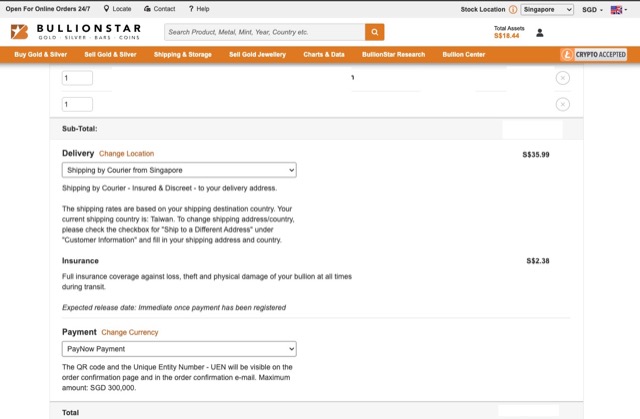Click the S$2.38 insurance price
Image resolution: width=640 pixels, height=419 pixels.
[538, 261]
